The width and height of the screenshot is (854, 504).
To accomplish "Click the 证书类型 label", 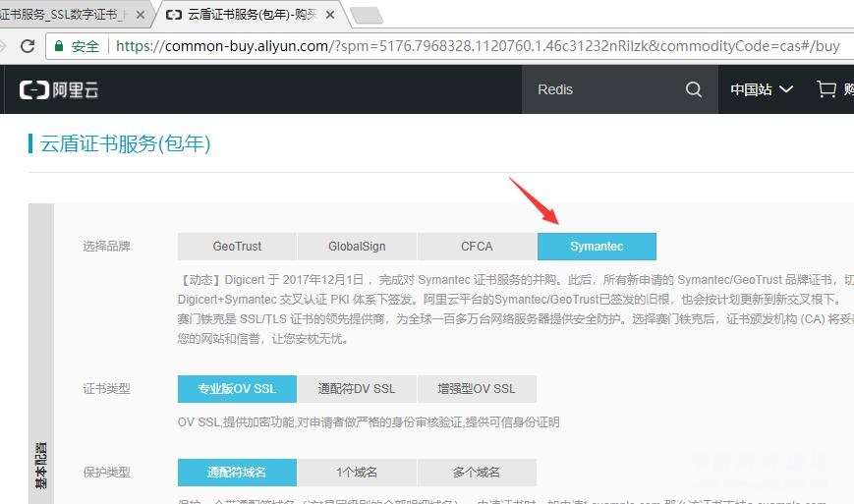I will pyautogui.click(x=106, y=389).
